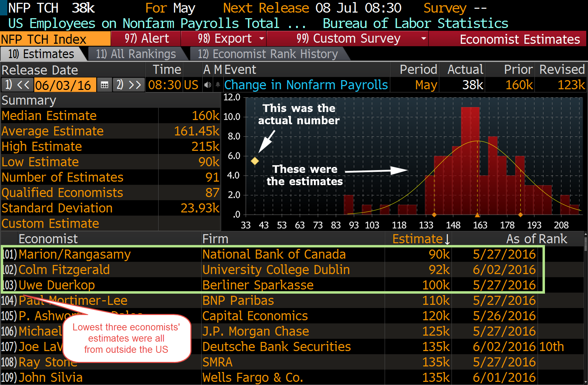This screenshot has height=385, width=588.
Task: Click the Revised value 123k
Action: tap(571, 85)
